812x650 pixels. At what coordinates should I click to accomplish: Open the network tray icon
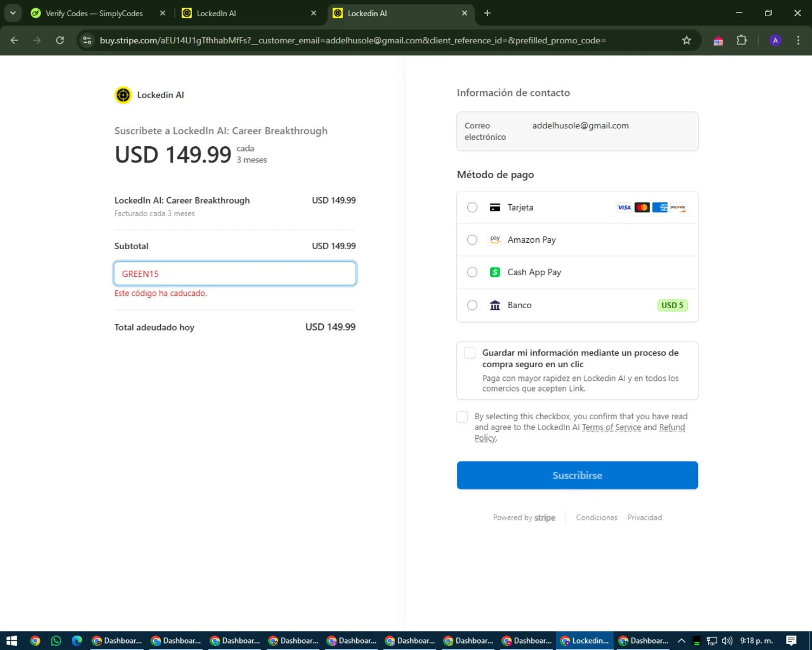(x=712, y=641)
